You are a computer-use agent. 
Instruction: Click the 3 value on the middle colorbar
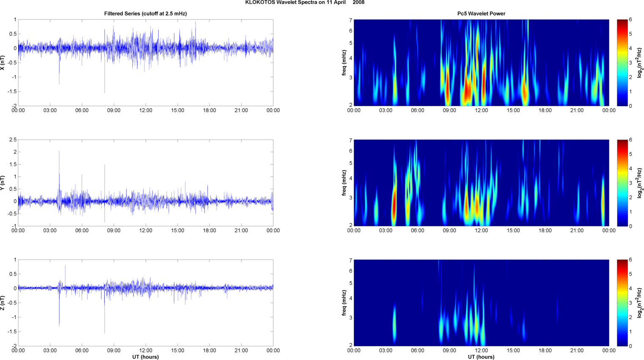click(630, 183)
